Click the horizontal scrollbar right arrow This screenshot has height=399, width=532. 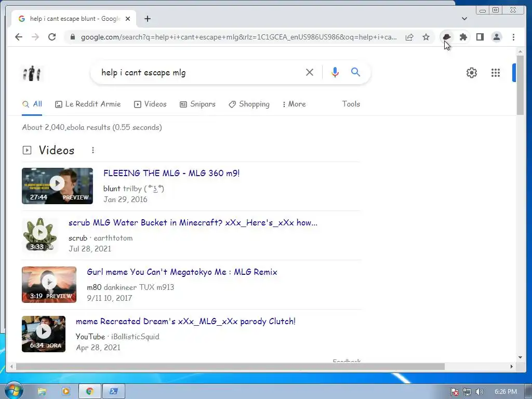coord(512,366)
